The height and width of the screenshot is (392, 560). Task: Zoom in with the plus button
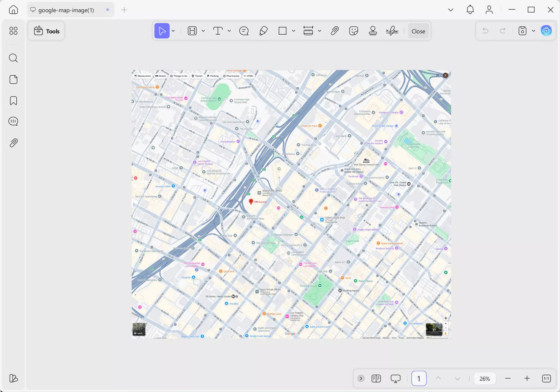[x=527, y=379]
